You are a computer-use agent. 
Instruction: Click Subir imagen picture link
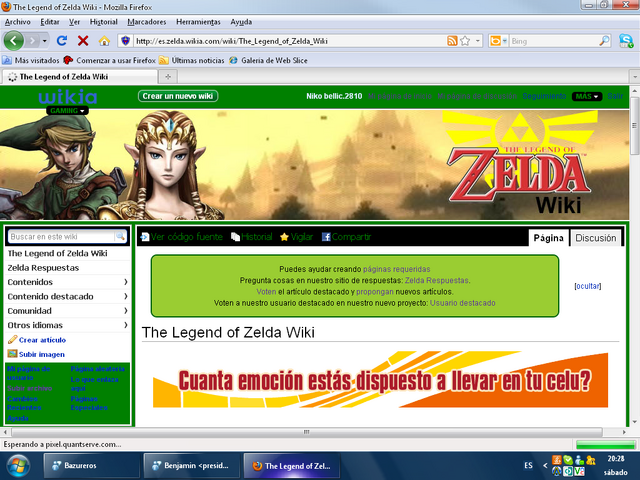tap(36, 354)
